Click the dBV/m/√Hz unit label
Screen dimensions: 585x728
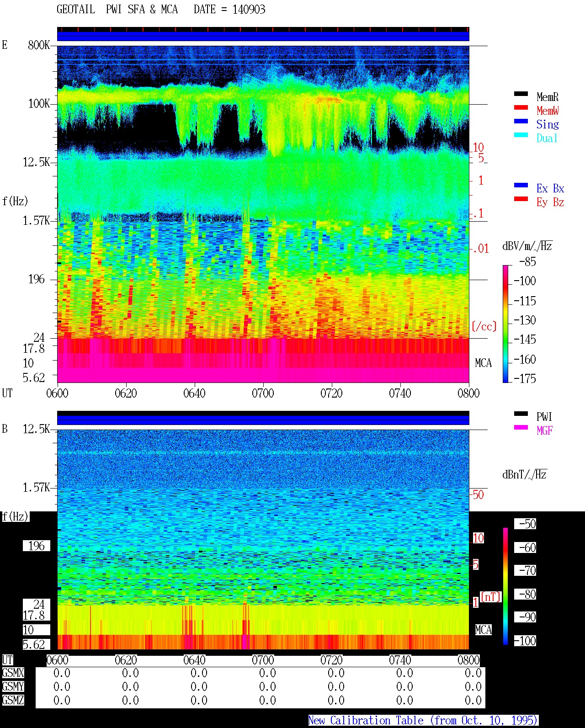[x=527, y=246]
